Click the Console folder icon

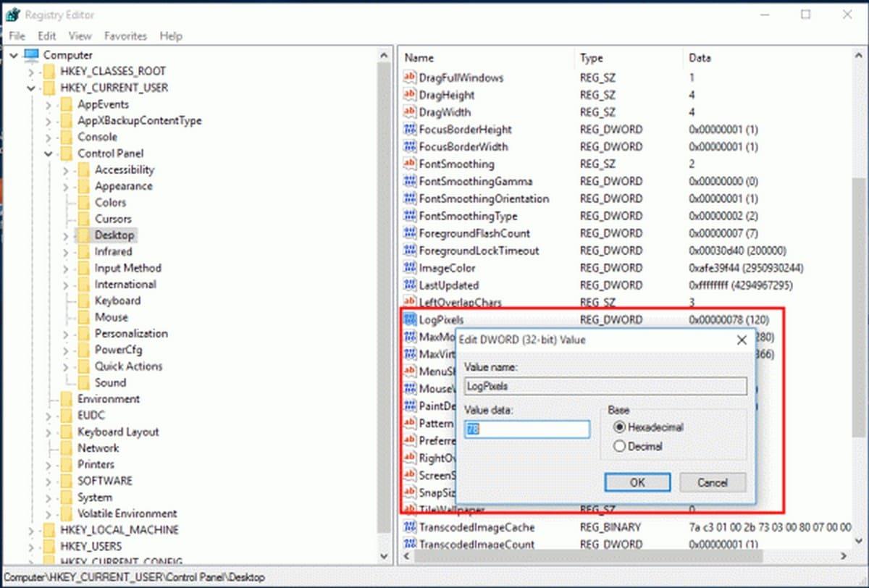click(66, 137)
